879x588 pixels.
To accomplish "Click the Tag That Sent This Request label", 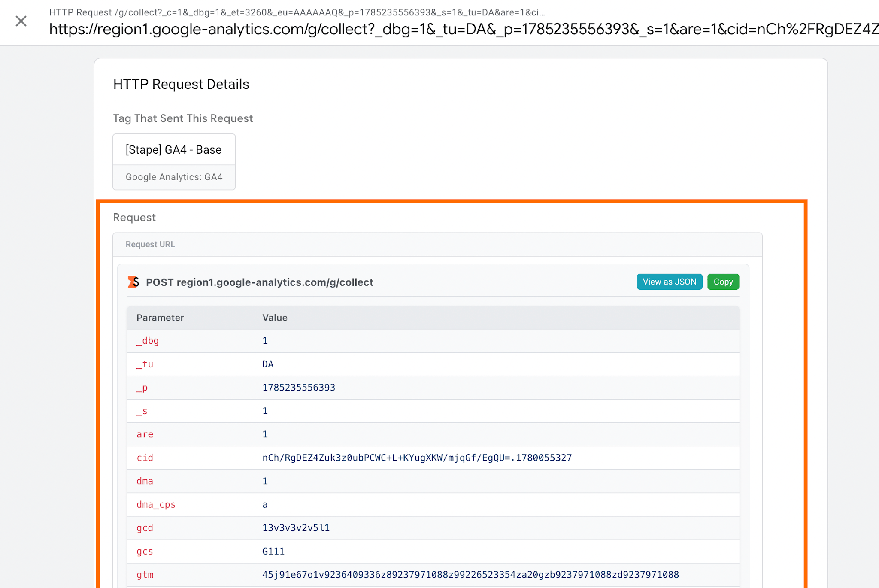I will click(183, 118).
